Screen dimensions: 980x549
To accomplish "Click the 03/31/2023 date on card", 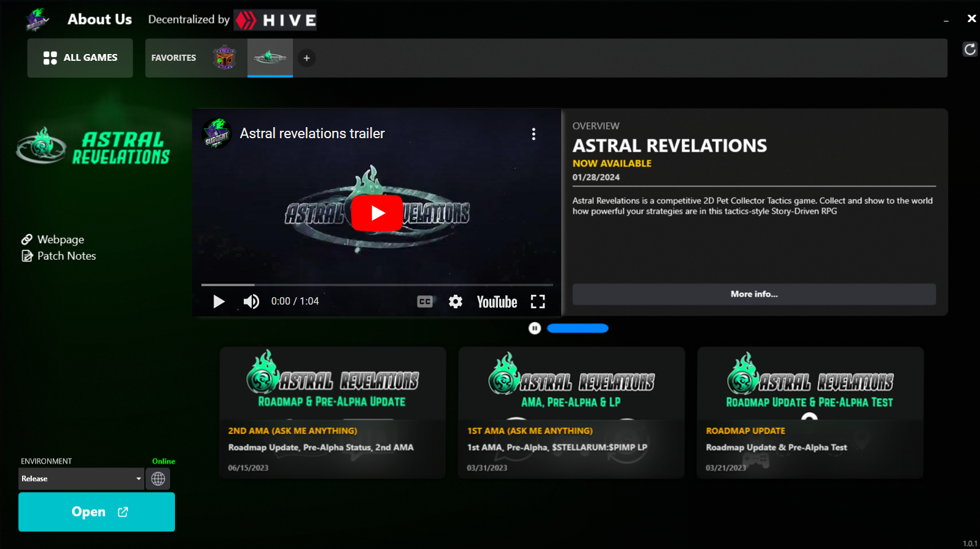I will click(x=487, y=468).
